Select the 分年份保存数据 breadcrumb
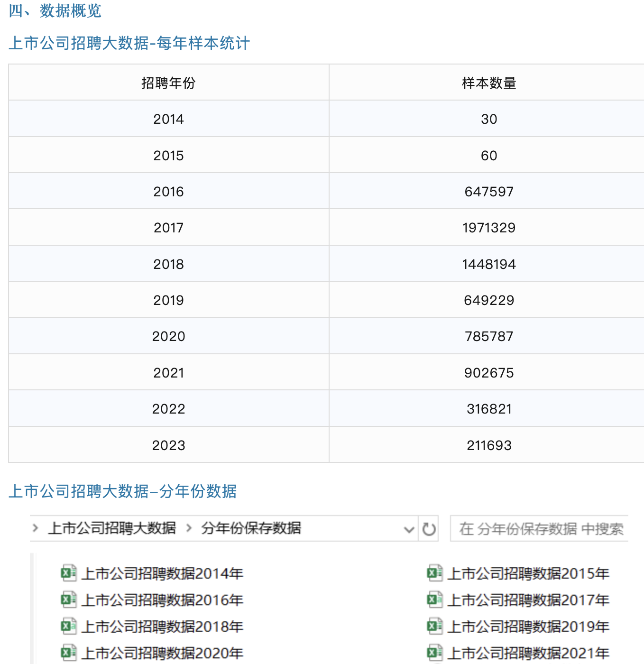This screenshot has height=664, width=644. click(251, 528)
